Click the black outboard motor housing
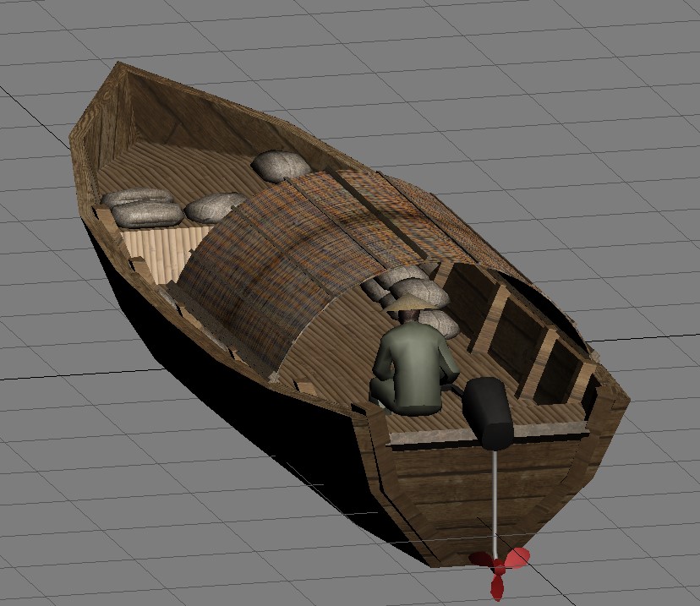This screenshot has width=700, height=606. 488,412
